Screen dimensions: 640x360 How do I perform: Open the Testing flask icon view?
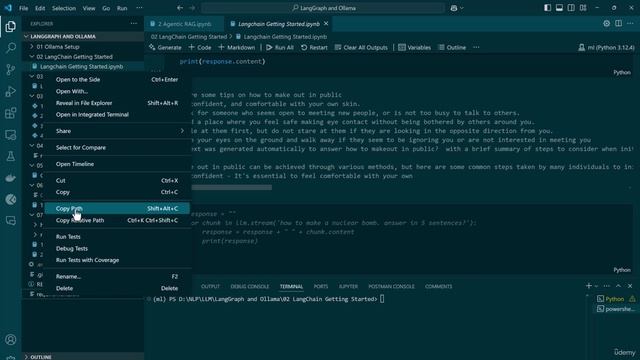[11, 156]
